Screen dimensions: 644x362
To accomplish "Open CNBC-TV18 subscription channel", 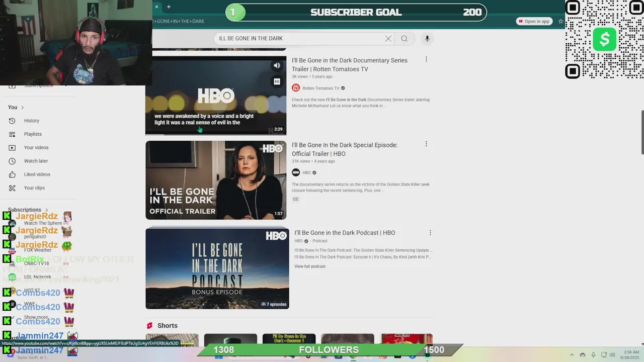I will (36, 263).
